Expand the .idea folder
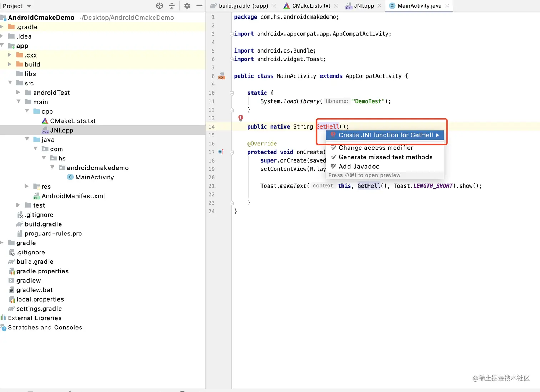 click(2, 36)
